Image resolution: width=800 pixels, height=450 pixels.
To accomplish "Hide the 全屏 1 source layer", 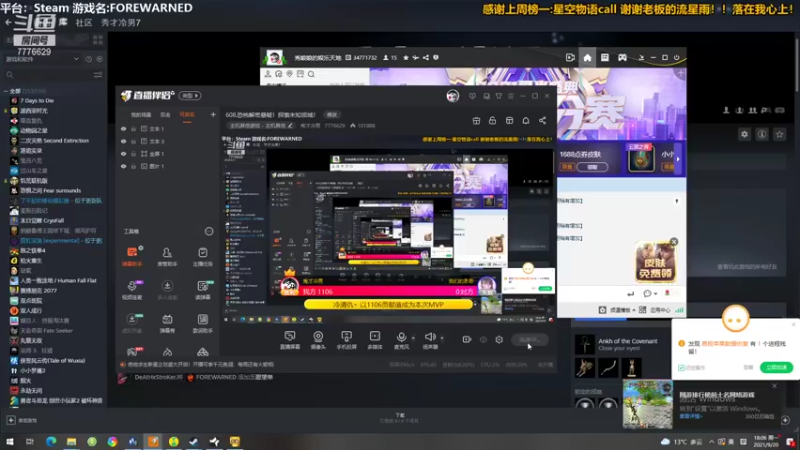I will [123, 154].
